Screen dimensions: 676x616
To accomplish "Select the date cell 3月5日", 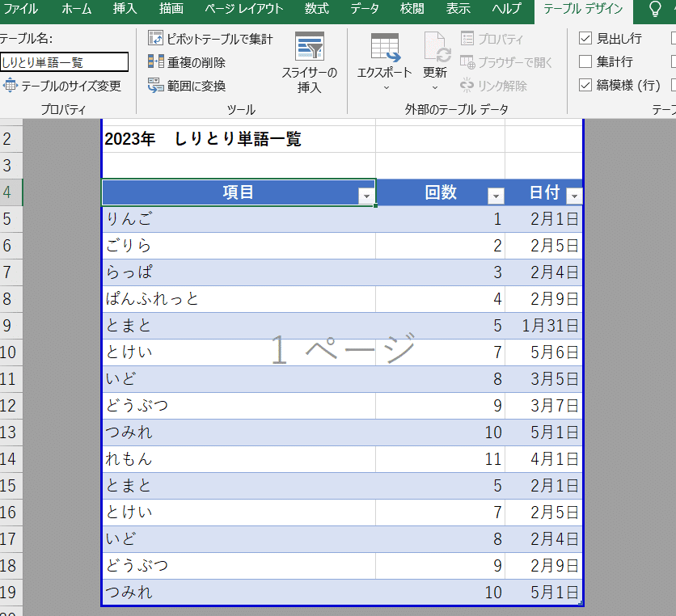I will tap(543, 379).
